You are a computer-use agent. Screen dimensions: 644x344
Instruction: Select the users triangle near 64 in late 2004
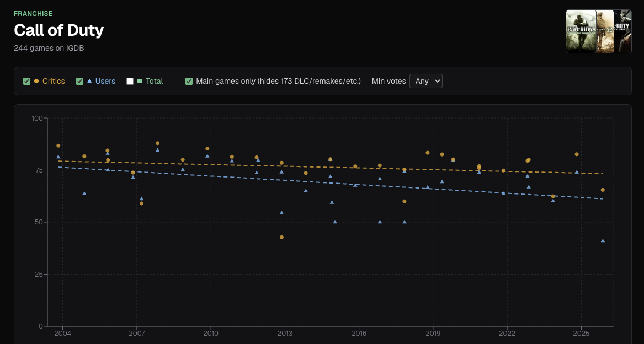point(84,193)
